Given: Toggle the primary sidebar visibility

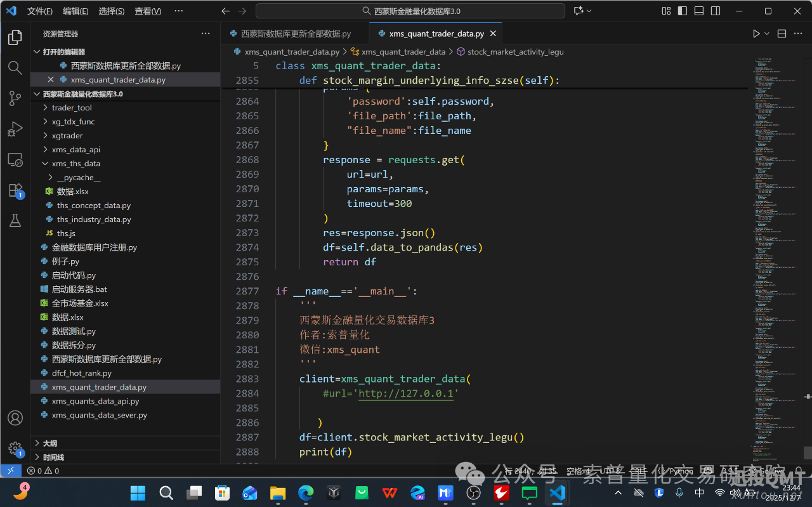Looking at the screenshot, I should coord(682,11).
